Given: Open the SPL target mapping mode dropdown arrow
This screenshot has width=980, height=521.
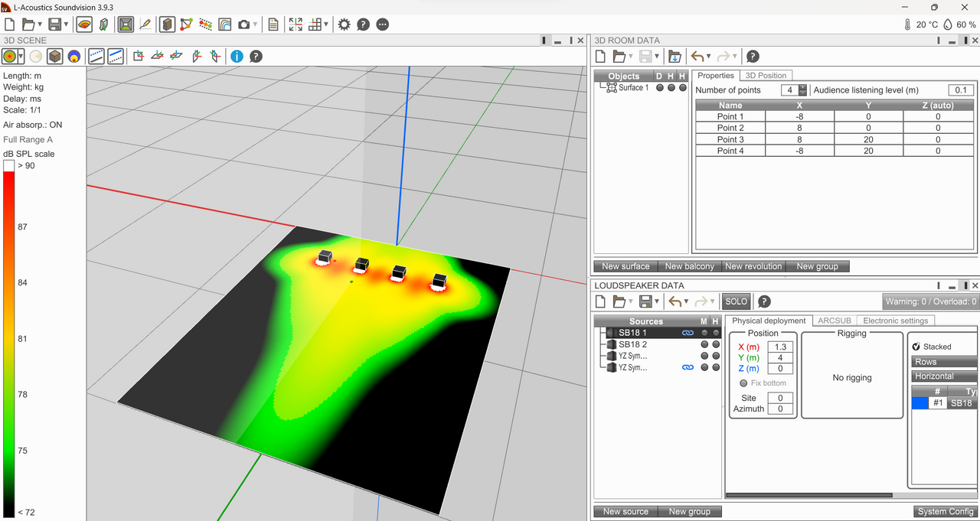Looking at the screenshot, I should [21, 56].
